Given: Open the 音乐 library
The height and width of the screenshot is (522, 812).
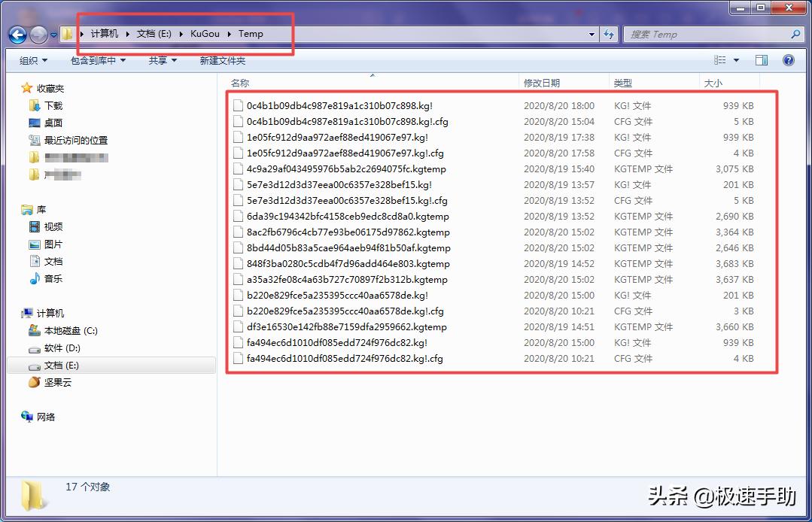Looking at the screenshot, I should 53,278.
